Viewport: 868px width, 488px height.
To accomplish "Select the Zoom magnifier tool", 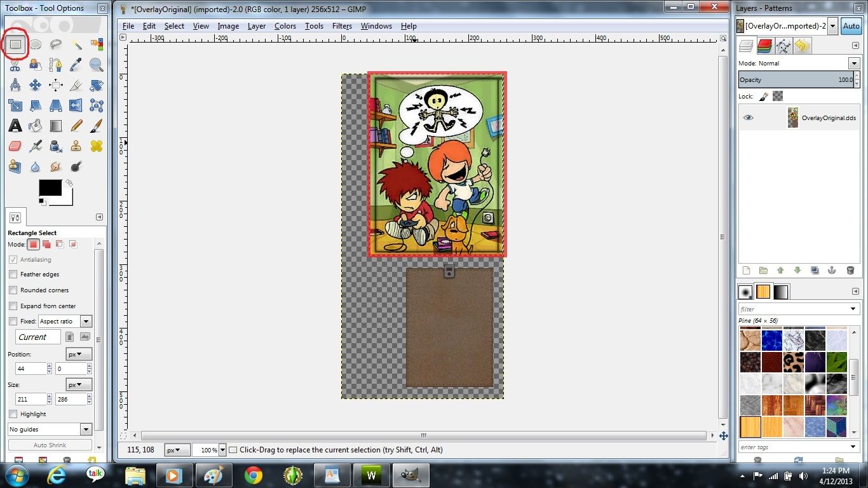I will (97, 65).
